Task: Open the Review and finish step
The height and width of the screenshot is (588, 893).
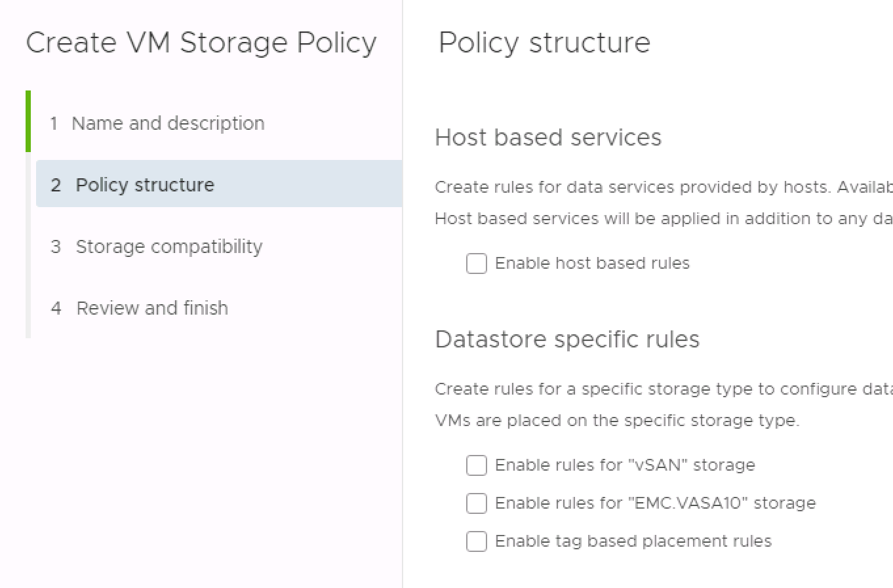Action: point(151,307)
